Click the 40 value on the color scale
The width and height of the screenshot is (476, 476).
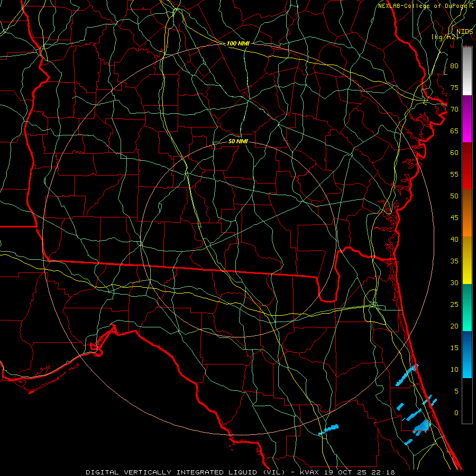click(454, 239)
